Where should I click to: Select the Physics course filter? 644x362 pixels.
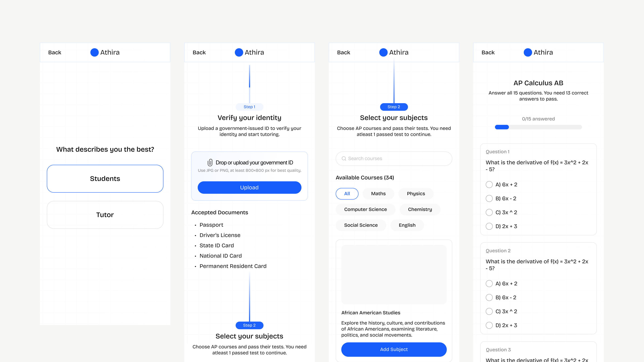416,194
